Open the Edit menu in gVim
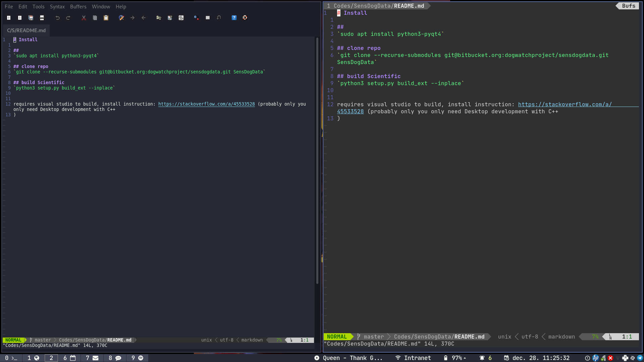 point(23,7)
